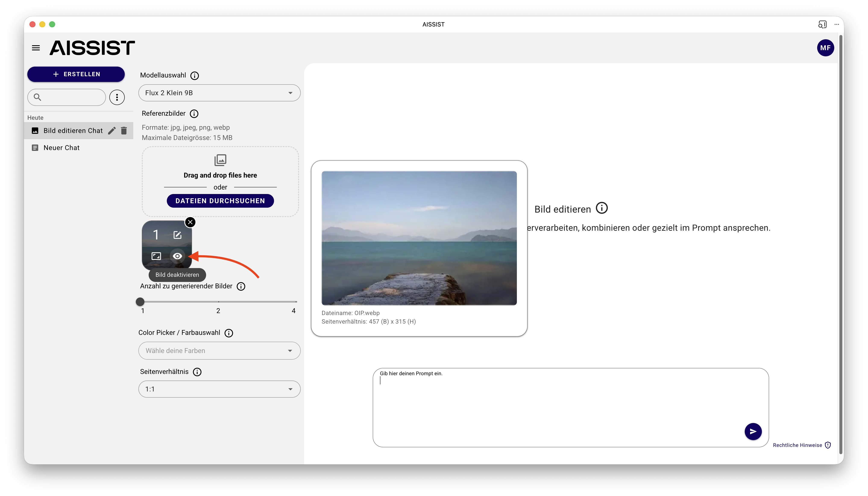Show info for Color Picker / Farbauswahl
The height and width of the screenshot is (496, 868).
(x=229, y=333)
